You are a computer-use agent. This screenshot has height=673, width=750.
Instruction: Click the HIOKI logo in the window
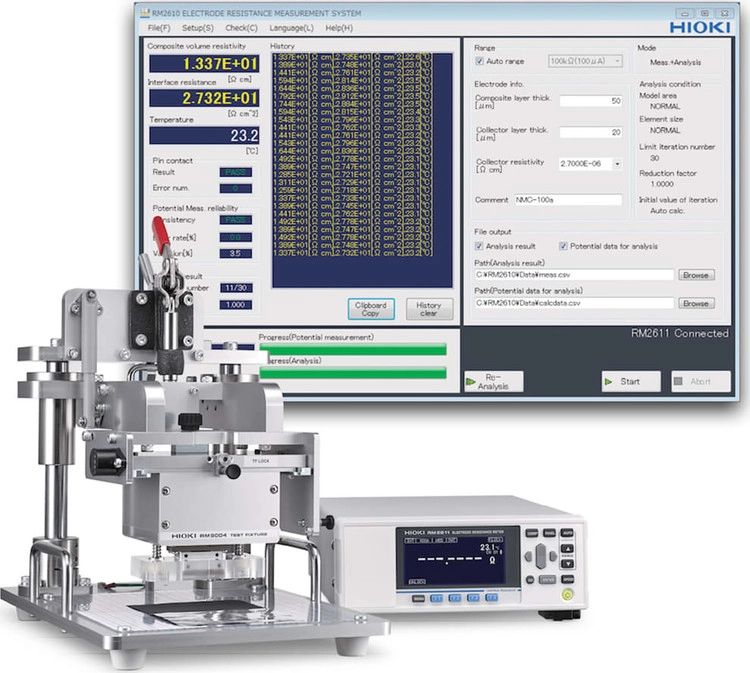[x=700, y=27]
